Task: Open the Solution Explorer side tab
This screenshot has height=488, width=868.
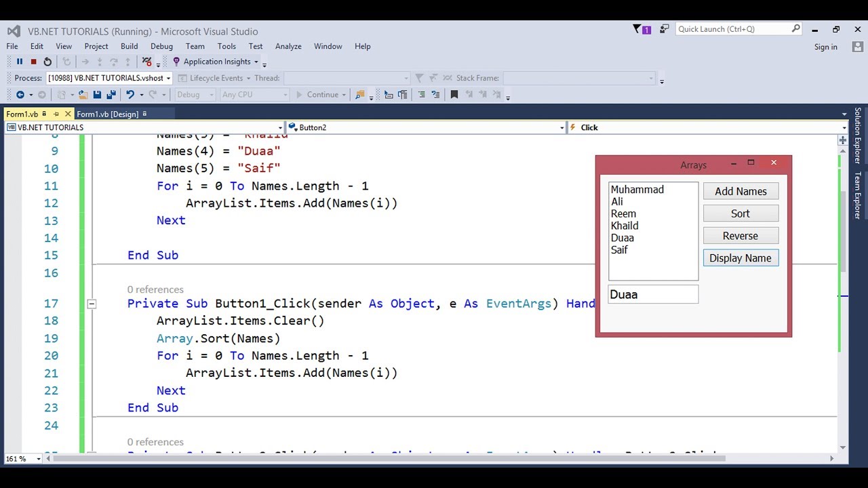Action: [857, 136]
